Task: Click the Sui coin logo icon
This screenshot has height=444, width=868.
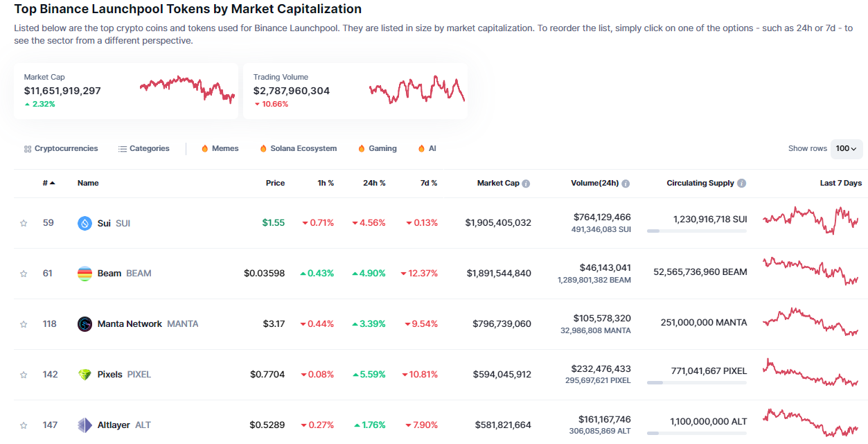Action: point(85,223)
